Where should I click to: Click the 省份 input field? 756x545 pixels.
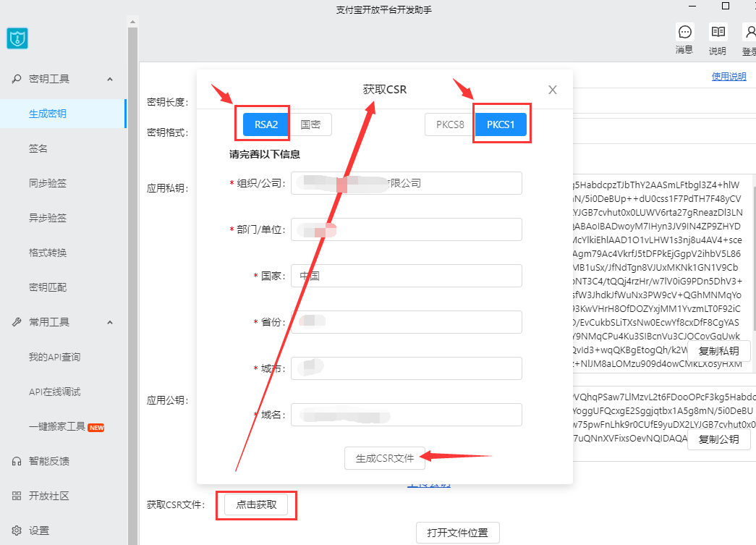tap(407, 322)
